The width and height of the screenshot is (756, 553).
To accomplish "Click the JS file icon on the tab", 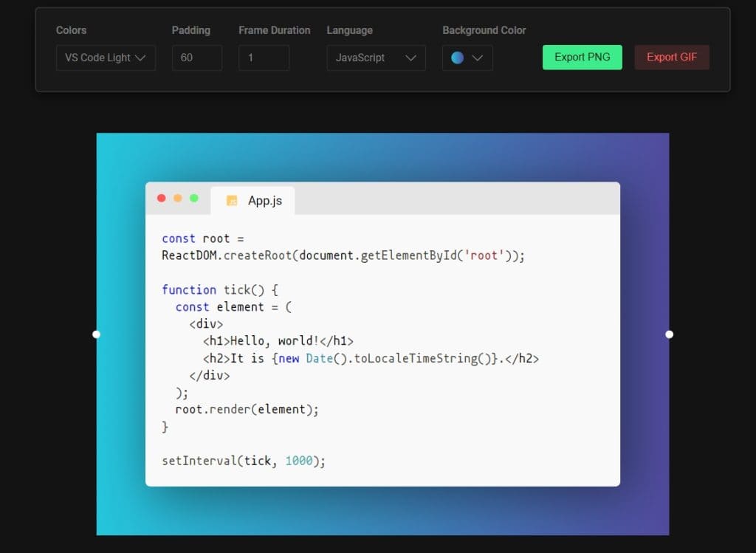I will click(x=232, y=201).
